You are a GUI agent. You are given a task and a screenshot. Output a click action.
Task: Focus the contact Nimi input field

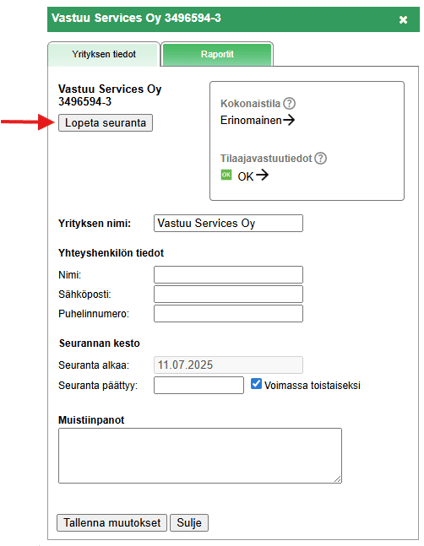[228, 275]
